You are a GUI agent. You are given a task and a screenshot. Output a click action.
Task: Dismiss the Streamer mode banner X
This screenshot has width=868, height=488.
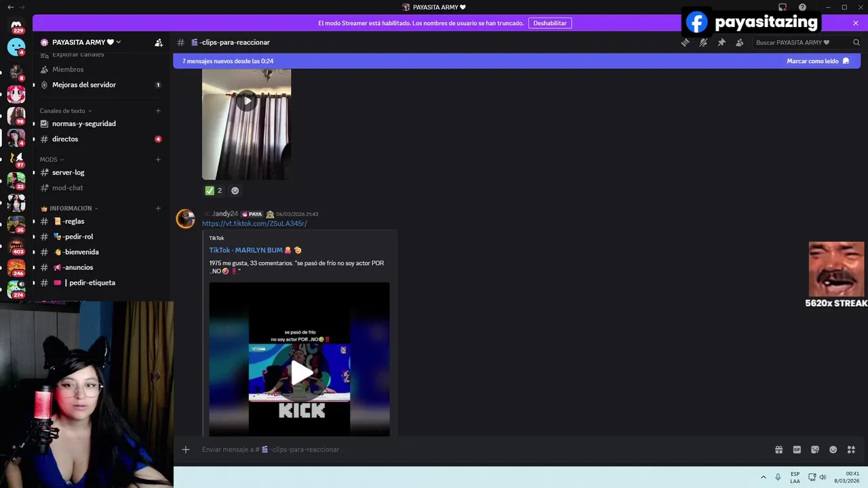click(856, 23)
